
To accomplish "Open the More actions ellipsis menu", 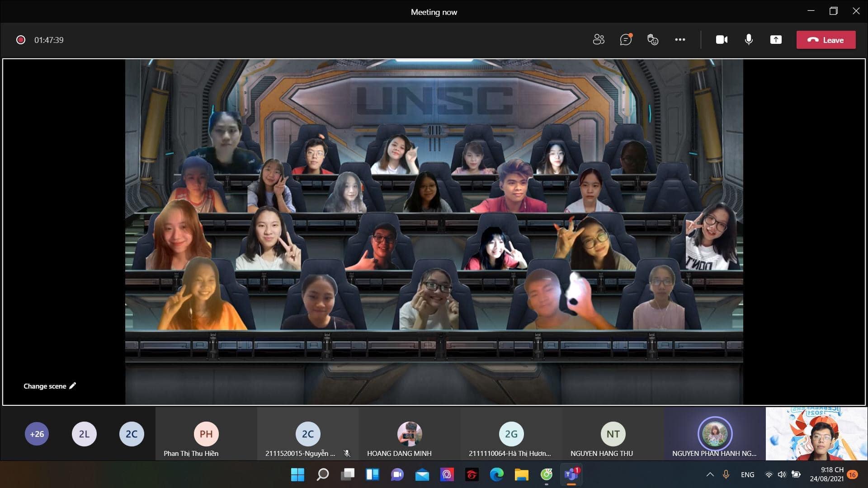I will [680, 40].
